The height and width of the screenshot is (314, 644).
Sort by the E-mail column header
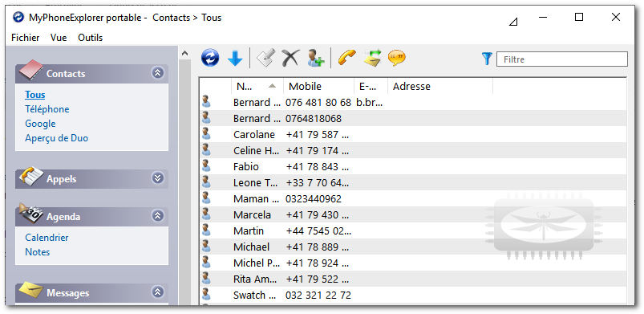371,87
